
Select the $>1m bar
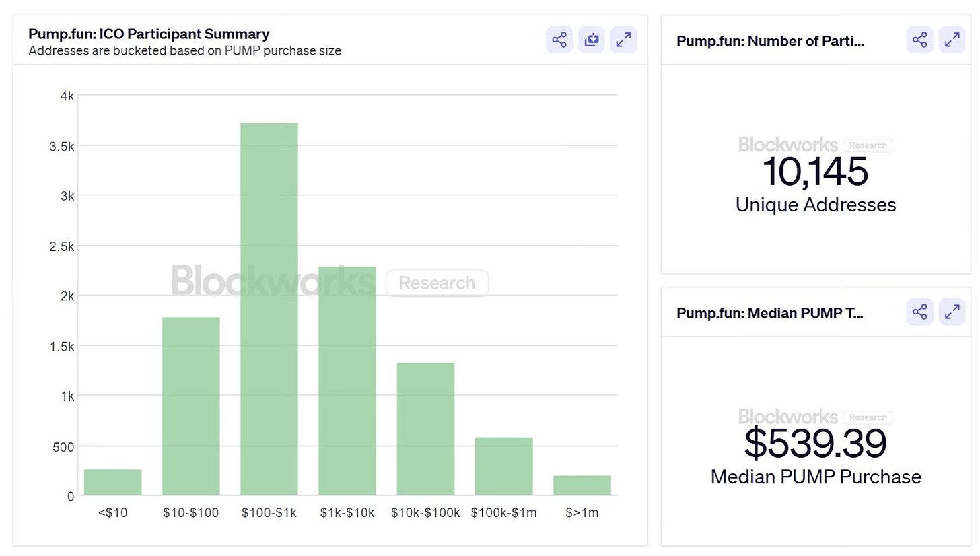tap(582, 485)
